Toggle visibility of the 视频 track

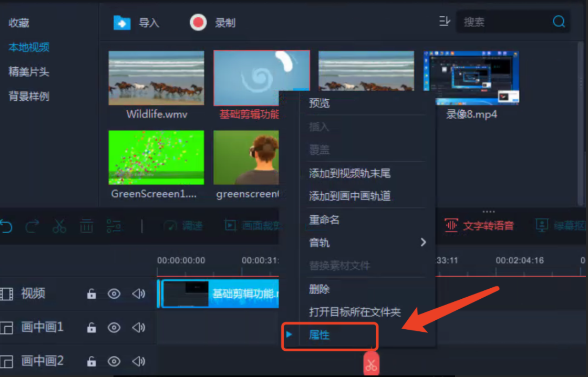pyautogui.click(x=114, y=294)
